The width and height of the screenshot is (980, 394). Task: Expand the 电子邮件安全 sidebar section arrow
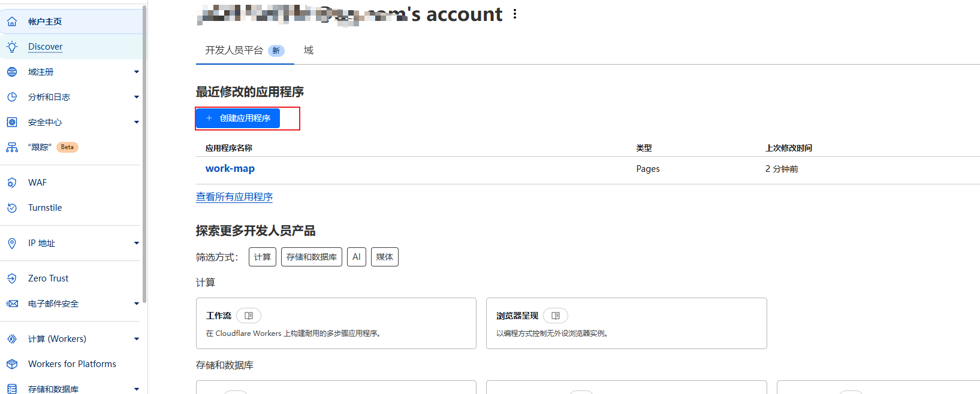137,304
